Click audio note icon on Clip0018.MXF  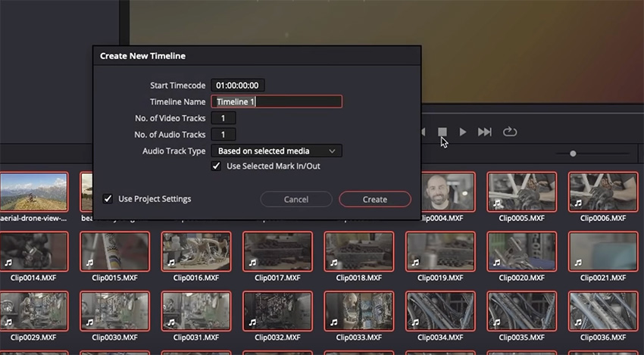[x=334, y=263]
